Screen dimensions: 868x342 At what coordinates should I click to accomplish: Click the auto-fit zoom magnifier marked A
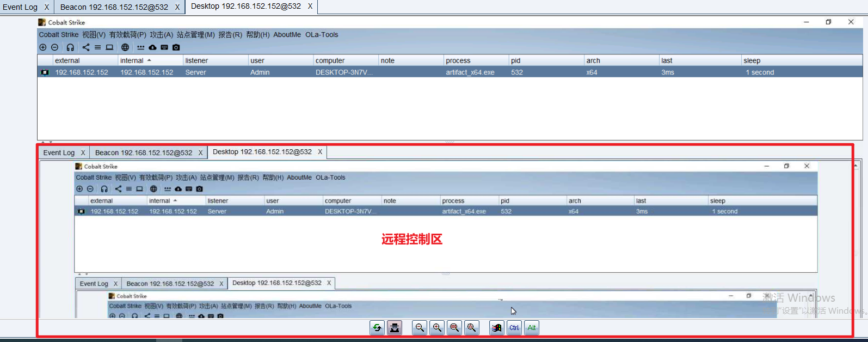[x=472, y=328]
